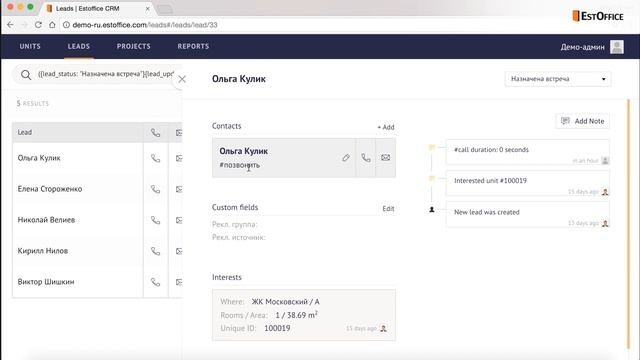640x360 pixels.
Task: Edit contact Ольга Кулик with pencil icon
Action: [346, 158]
